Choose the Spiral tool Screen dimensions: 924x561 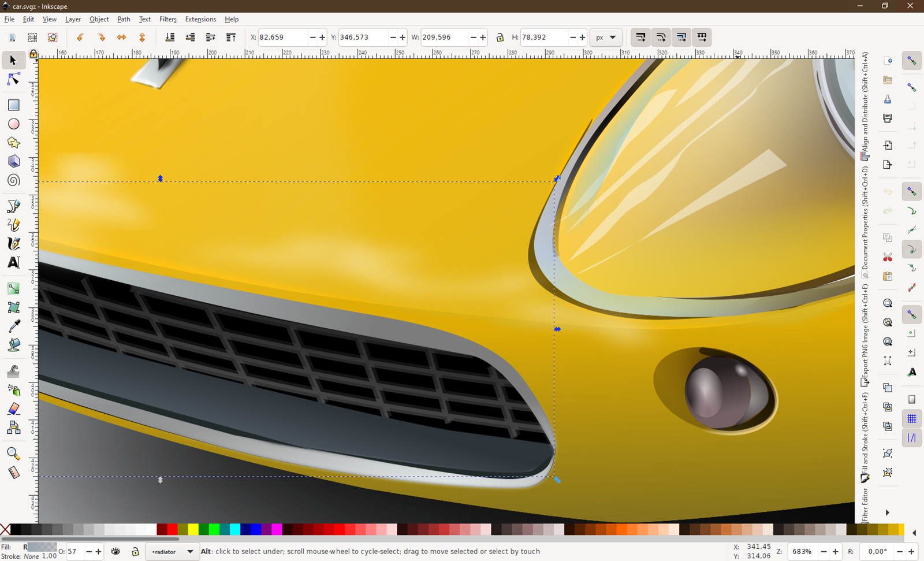(13, 180)
